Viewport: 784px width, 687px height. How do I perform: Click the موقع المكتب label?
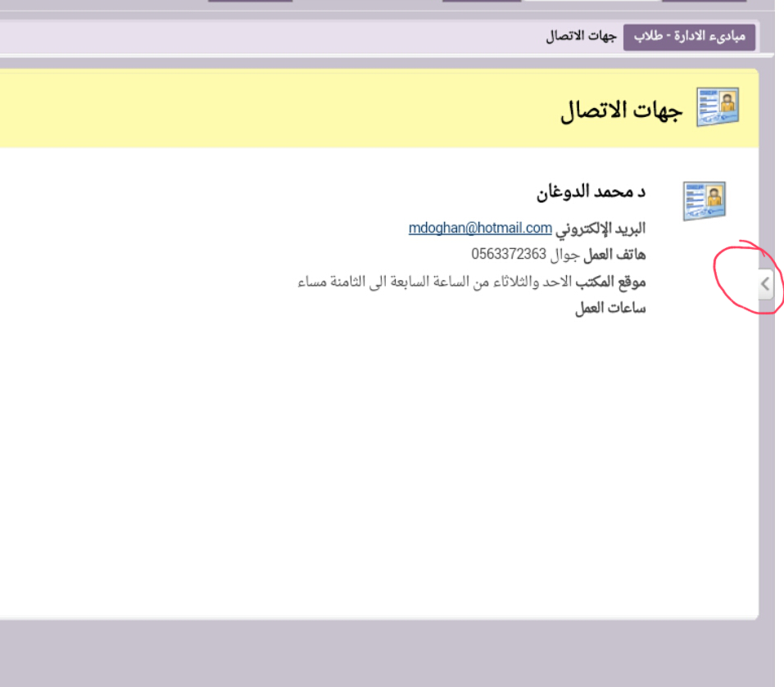click(610, 282)
